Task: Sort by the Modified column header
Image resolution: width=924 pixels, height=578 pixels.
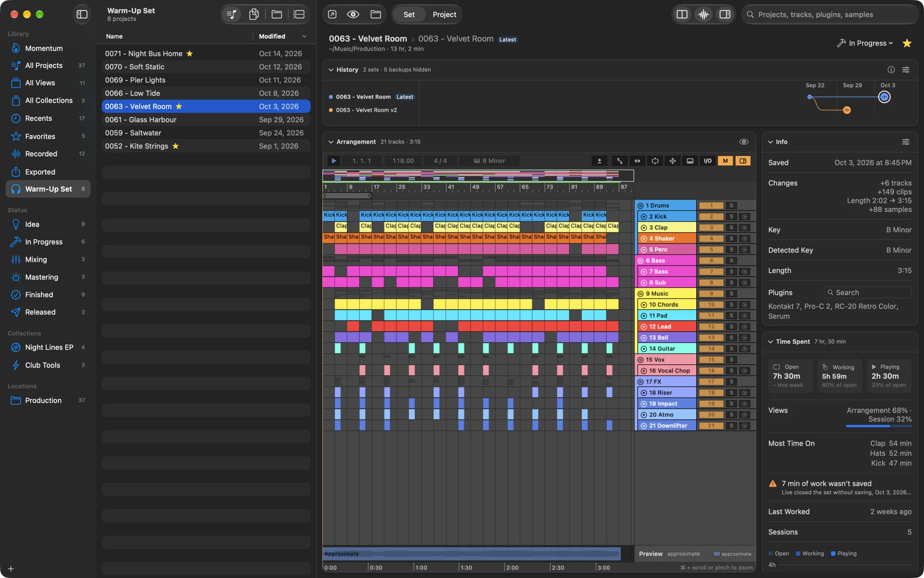Action: tap(283, 36)
